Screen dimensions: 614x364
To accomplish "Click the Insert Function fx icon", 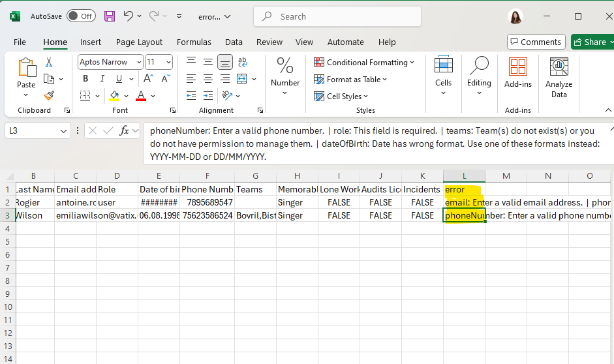I will [x=124, y=130].
